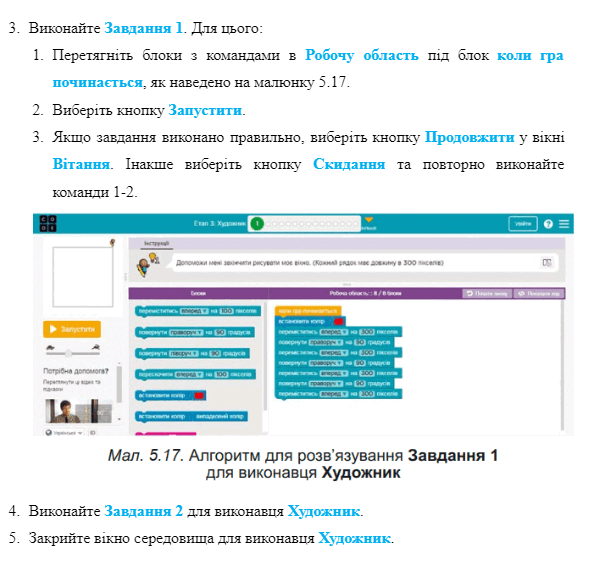The width and height of the screenshot is (590, 566).
Task: Click the workspace vertical scrollbar
Action: [562, 365]
